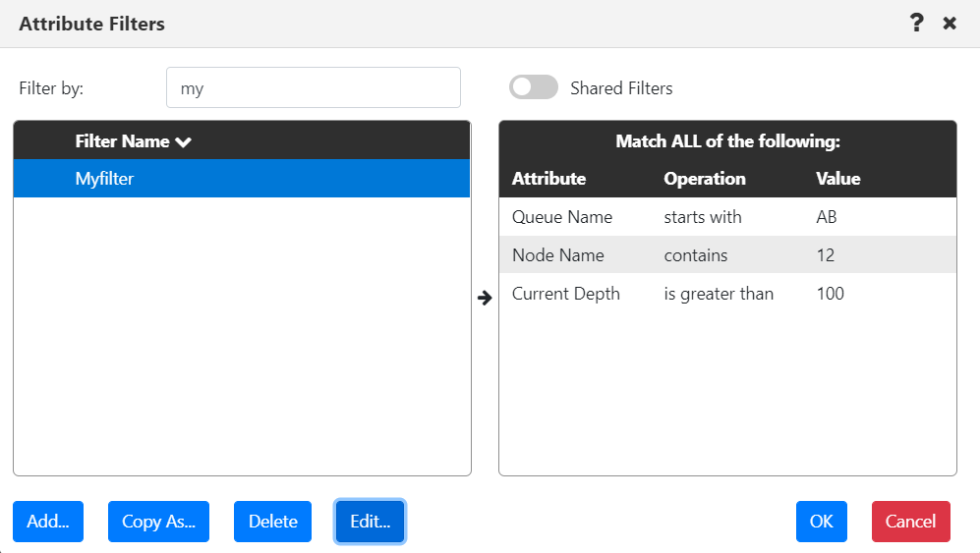The image size is (980, 553).
Task: Select the Current Depth condition row
Action: pyautogui.click(x=727, y=294)
